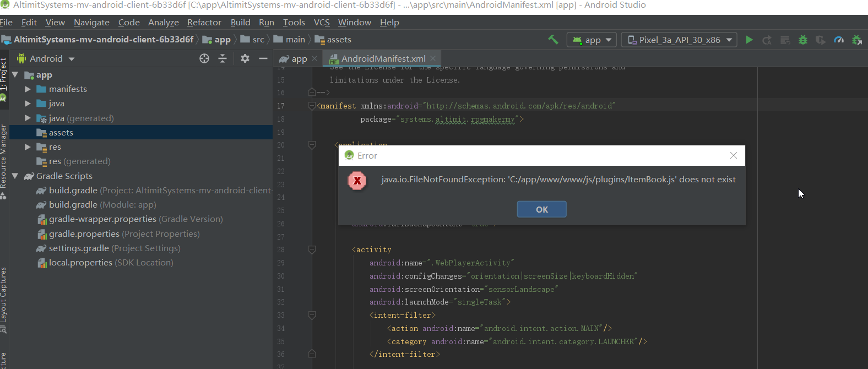Open the VCS menu
The image size is (868, 369).
click(x=322, y=22)
